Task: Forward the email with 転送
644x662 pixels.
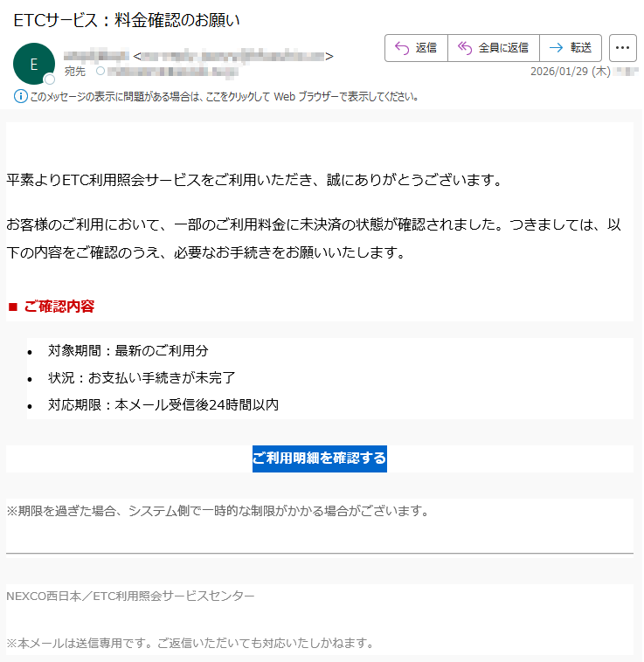Action: pyautogui.click(x=571, y=48)
